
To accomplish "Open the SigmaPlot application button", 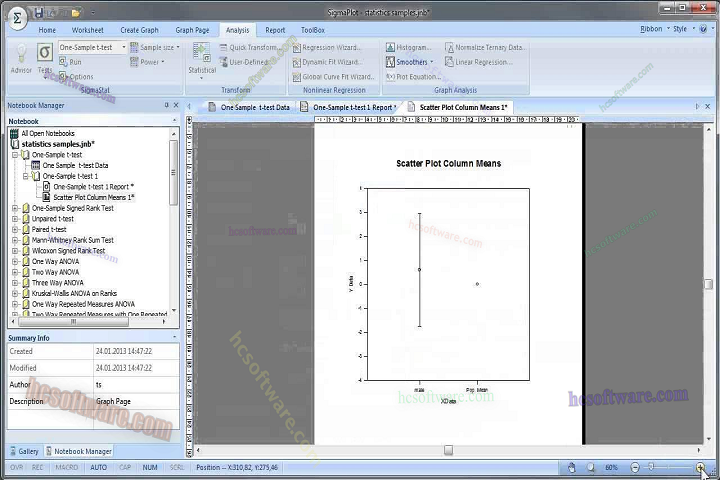I will [17, 18].
